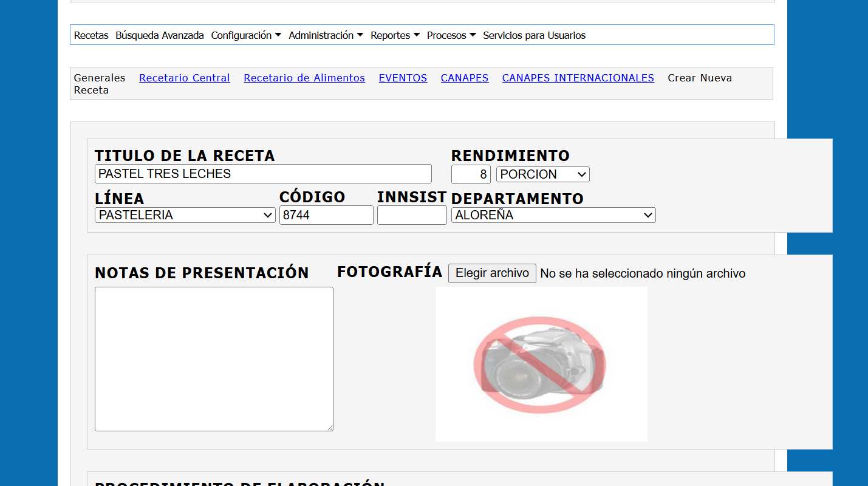Open the CANAPES link
Image resolution: width=868 pixels, height=486 pixels.
click(x=465, y=78)
